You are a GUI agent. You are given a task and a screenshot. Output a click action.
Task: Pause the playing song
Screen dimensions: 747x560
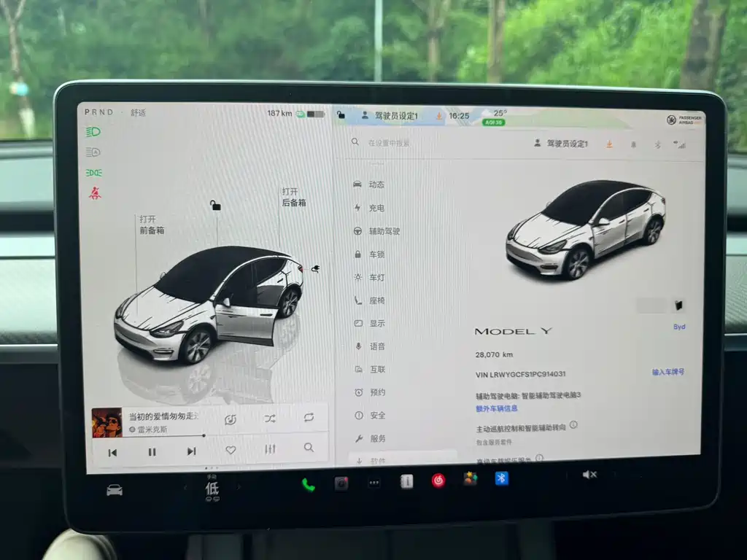click(152, 452)
